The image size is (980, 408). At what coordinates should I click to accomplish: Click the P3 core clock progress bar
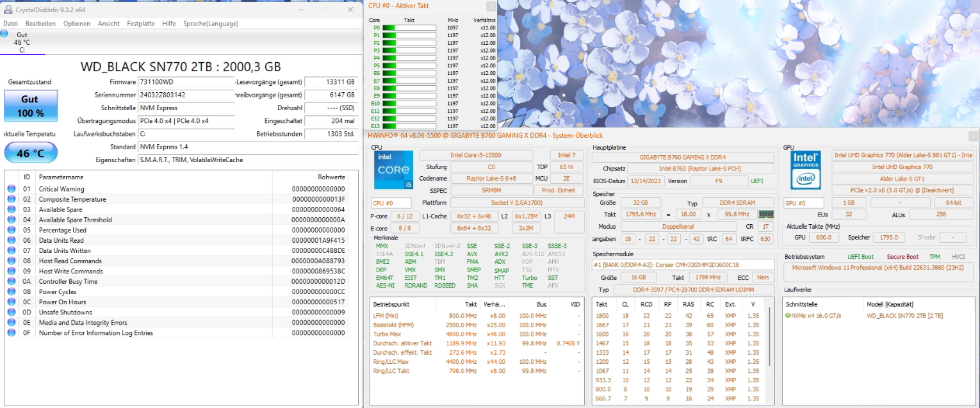click(x=409, y=51)
